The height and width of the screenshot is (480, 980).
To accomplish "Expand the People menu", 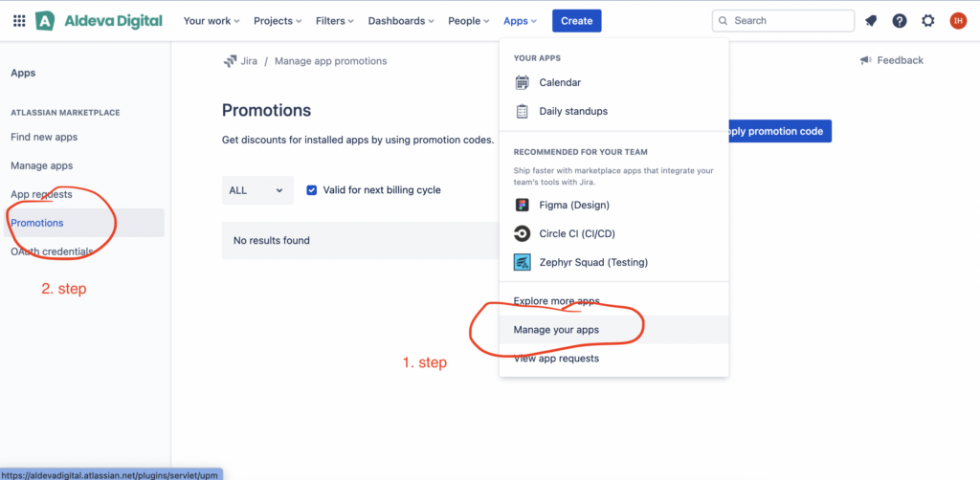I will 468,21.
